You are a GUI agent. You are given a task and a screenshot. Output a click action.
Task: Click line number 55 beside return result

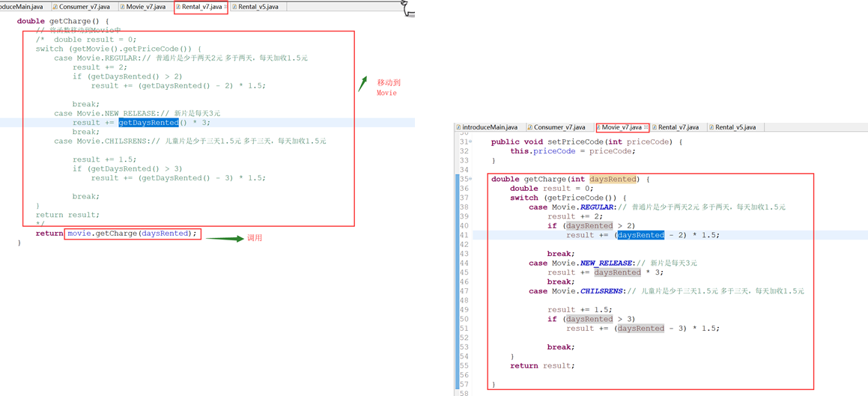(x=464, y=365)
